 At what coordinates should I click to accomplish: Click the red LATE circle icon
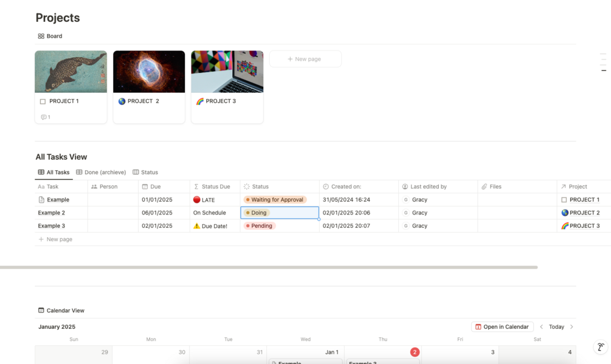point(197,200)
